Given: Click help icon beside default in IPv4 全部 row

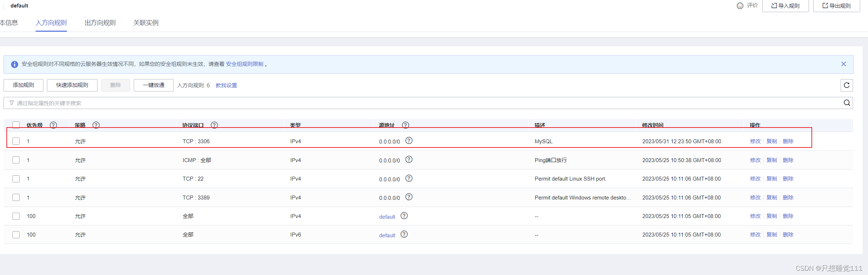Looking at the screenshot, I should 404,216.
